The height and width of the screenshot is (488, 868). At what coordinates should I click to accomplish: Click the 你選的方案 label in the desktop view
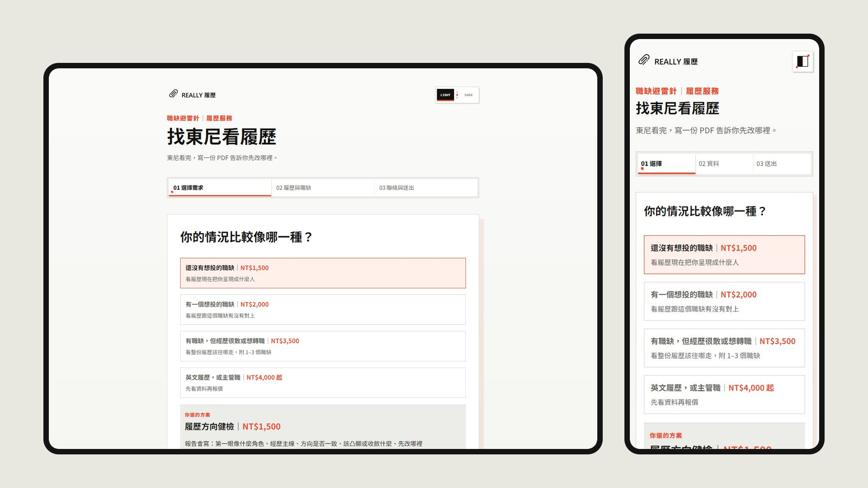coord(197,415)
